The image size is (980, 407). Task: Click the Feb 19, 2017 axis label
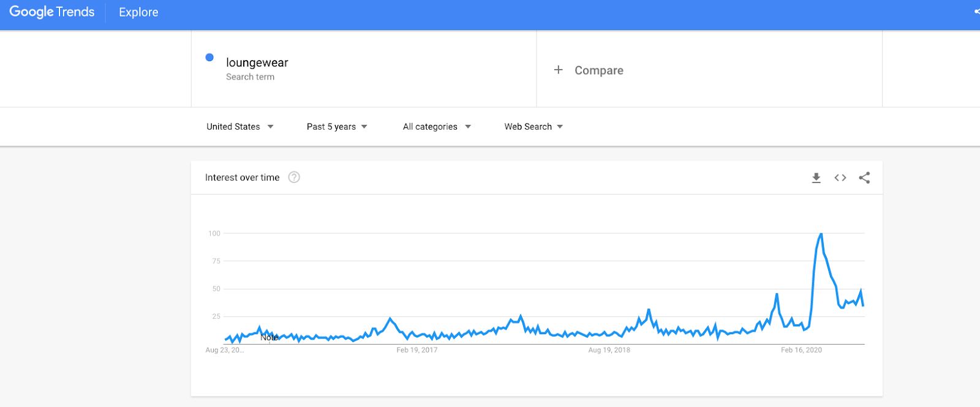(x=417, y=350)
